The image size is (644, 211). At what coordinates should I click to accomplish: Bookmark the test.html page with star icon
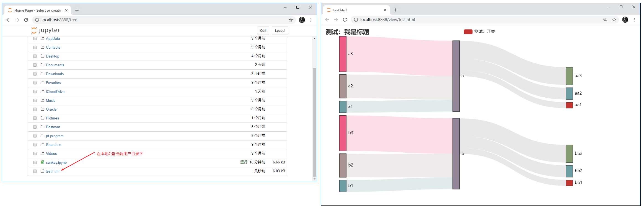tap(614, 20)
